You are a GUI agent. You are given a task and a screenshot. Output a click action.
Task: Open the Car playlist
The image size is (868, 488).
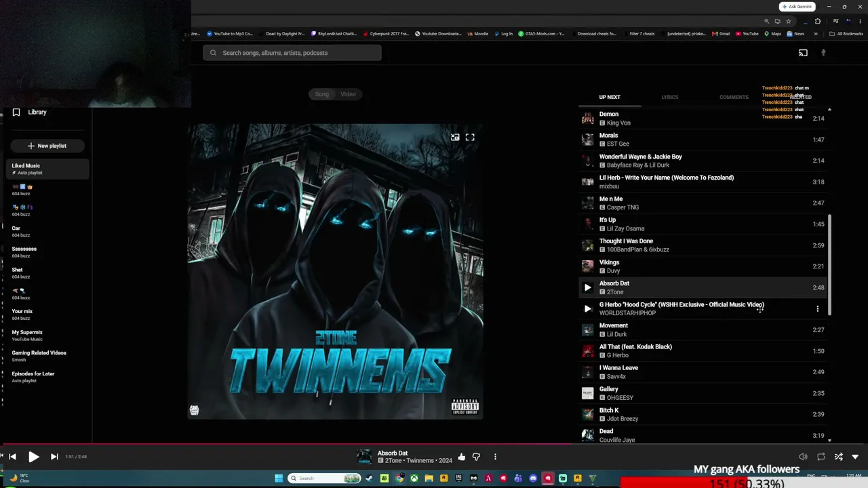47,231
